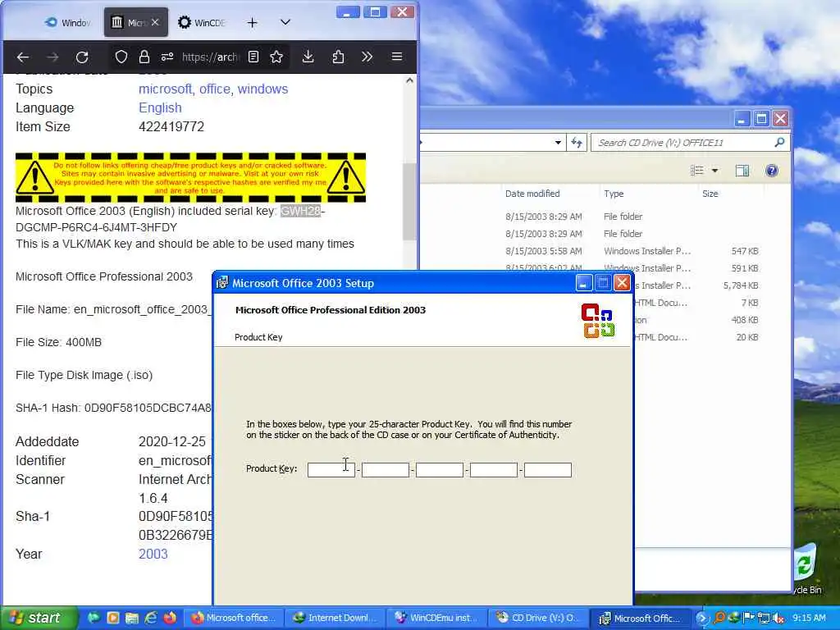Switch to CD Drive (V:) taskbar button
The image size is (840, 630).
(538, 618)
